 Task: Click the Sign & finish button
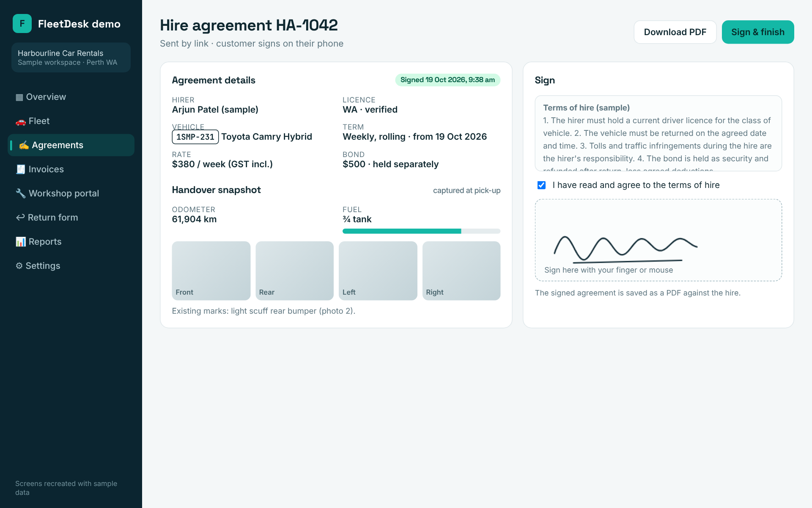coord(758,32)
